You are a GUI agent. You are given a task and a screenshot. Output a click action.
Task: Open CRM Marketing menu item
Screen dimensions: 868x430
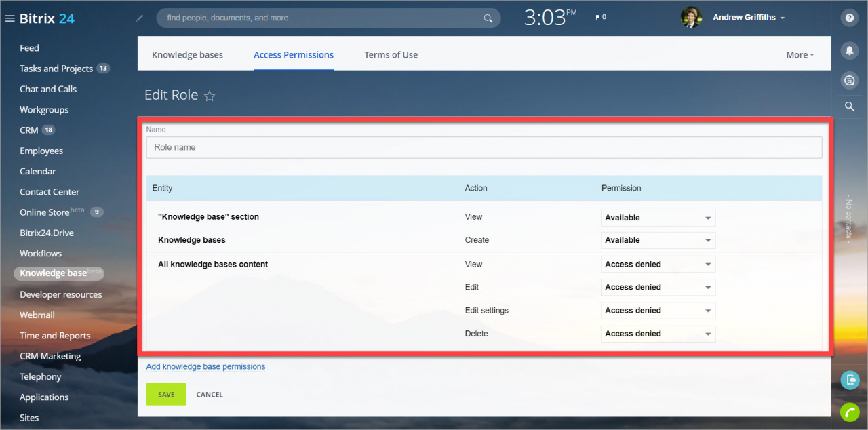[50, 356]
